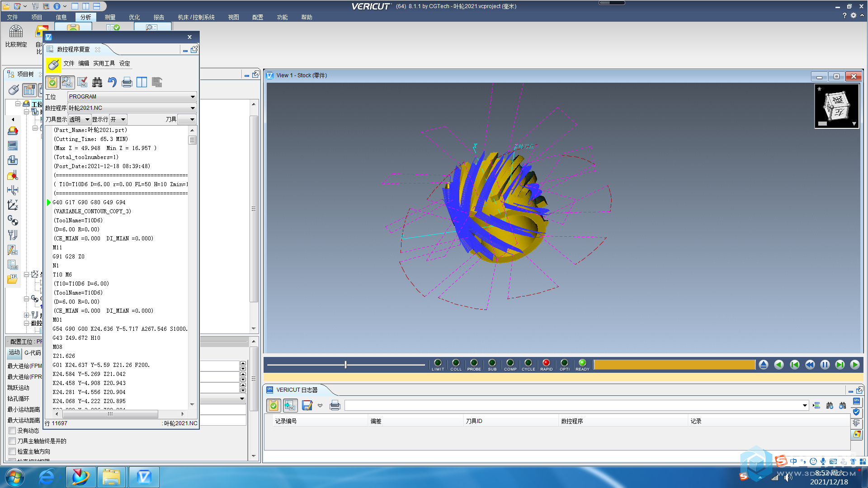Image resolution: width=868 pixels, height=488 pixels.
Task: Click view cube orientation thumbnail
Action: click(836, 106)
